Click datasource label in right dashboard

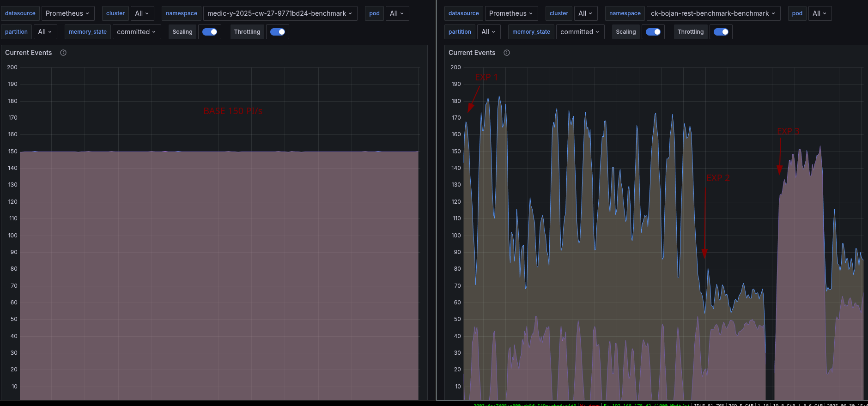(464, 13)
